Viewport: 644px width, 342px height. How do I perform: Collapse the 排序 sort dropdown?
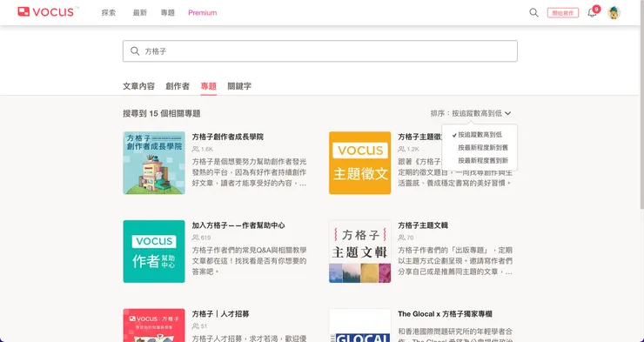point(471,113)
